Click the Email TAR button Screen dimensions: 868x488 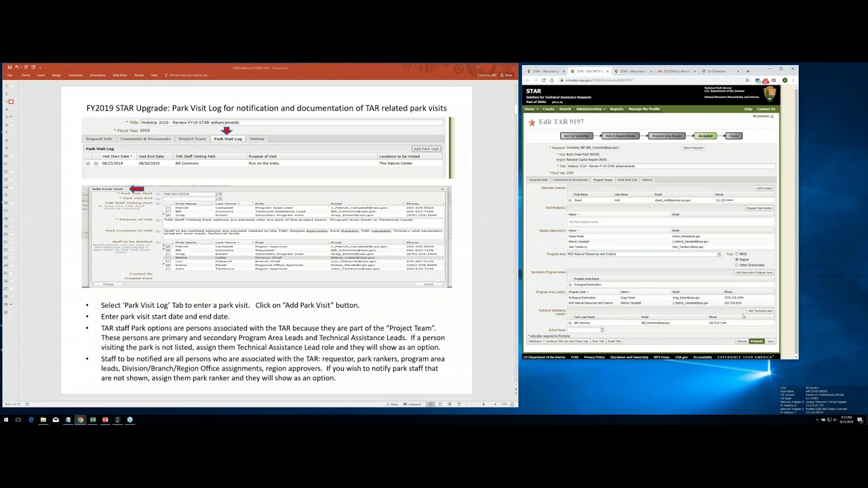click(x=614, y=341)
